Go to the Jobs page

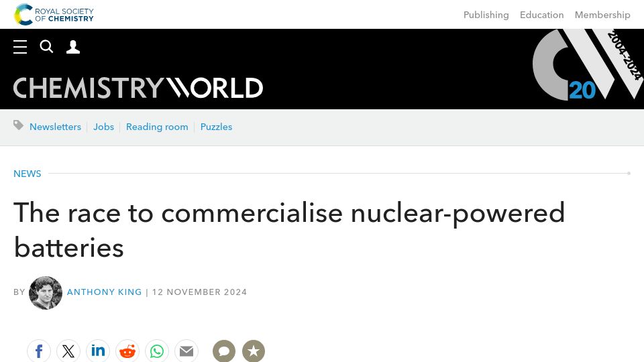(103, 127)
